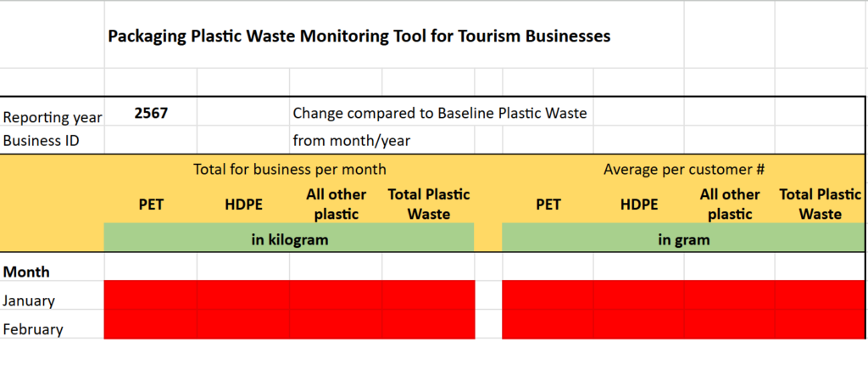Viewport: 868px width, 387px height.
Task: Click the Month row label
Action: [27, 272]
